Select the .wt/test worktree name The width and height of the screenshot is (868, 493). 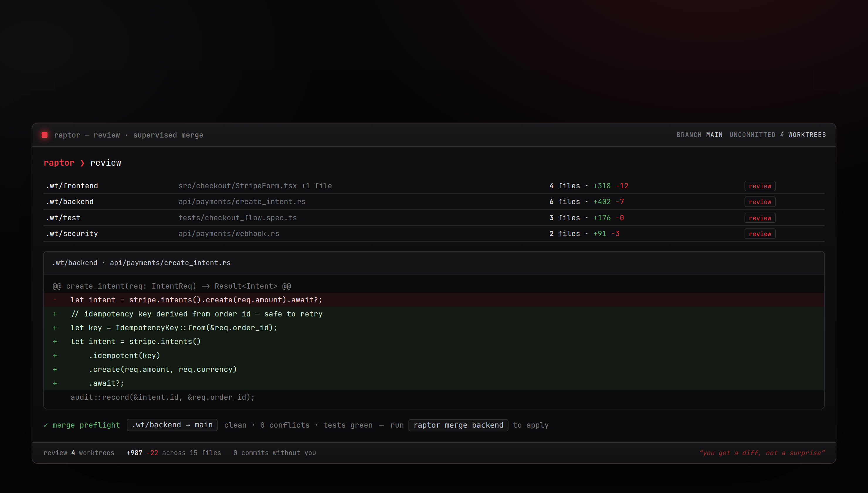coord(63,218)
